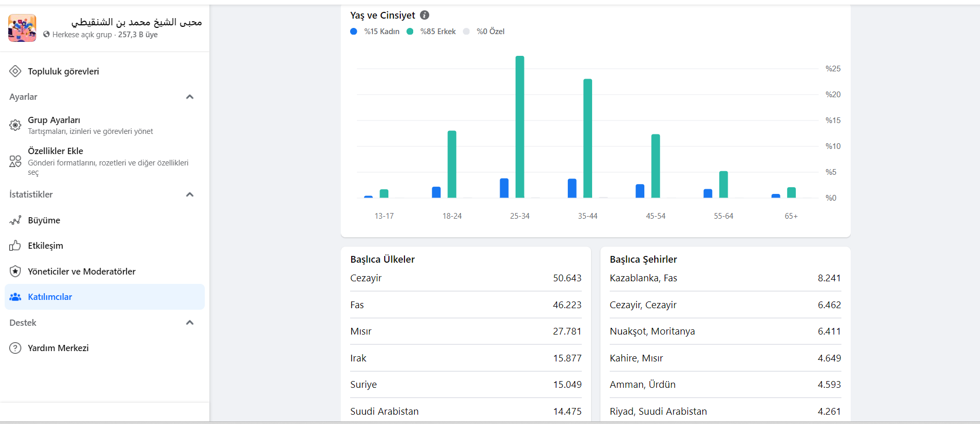Click the Yöneticiler ve Moderatörler shield icon
Screen dimensions: 980x424
[16, 271]
